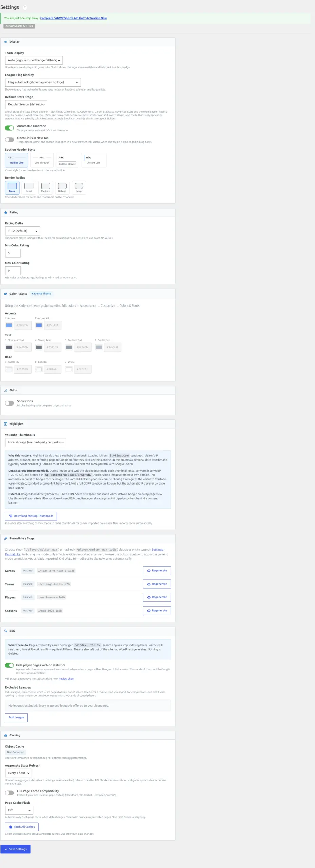
Task: Click the Min Color Rating input field
Action: (13, 253)
